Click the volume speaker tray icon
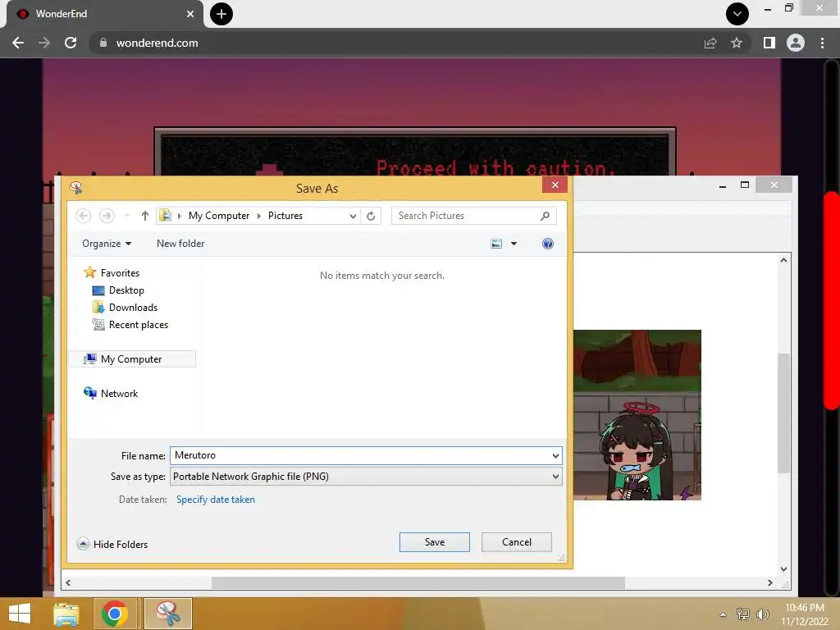Screen dimensions: 840x630 tap(762, 614)
